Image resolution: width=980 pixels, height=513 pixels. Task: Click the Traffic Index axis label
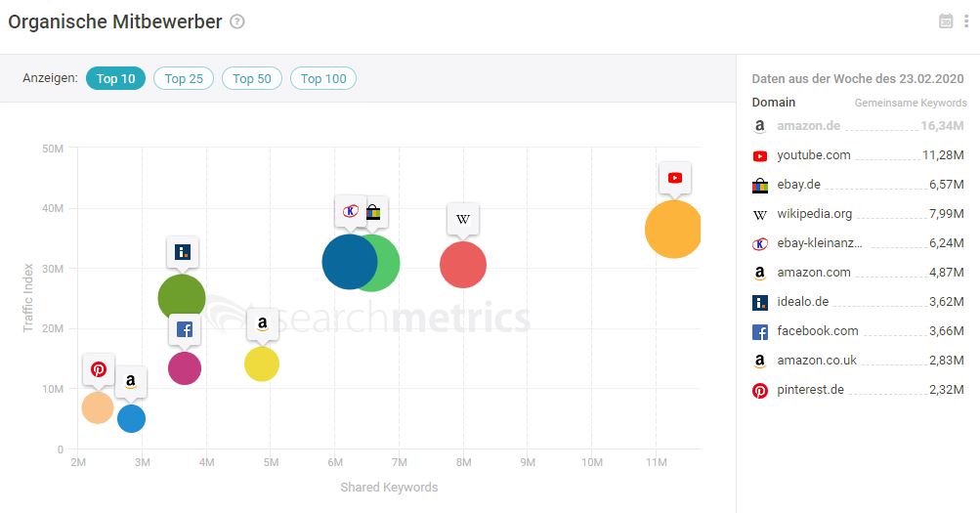(x=28, y=298)
